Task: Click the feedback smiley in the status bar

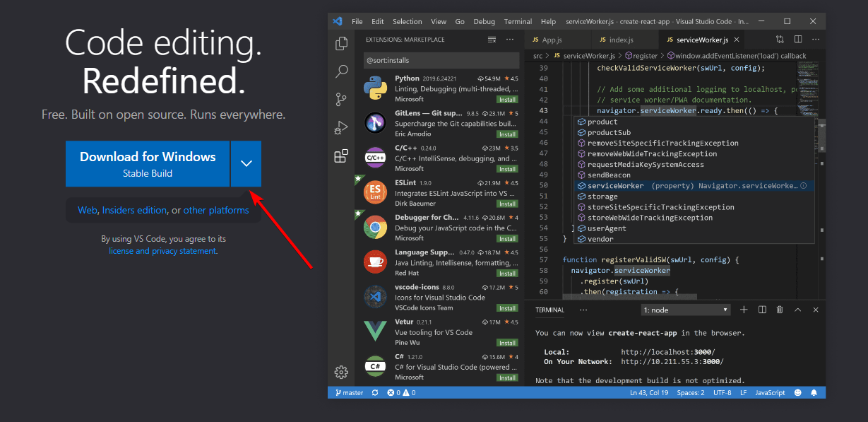Action: tap(798, 392)
